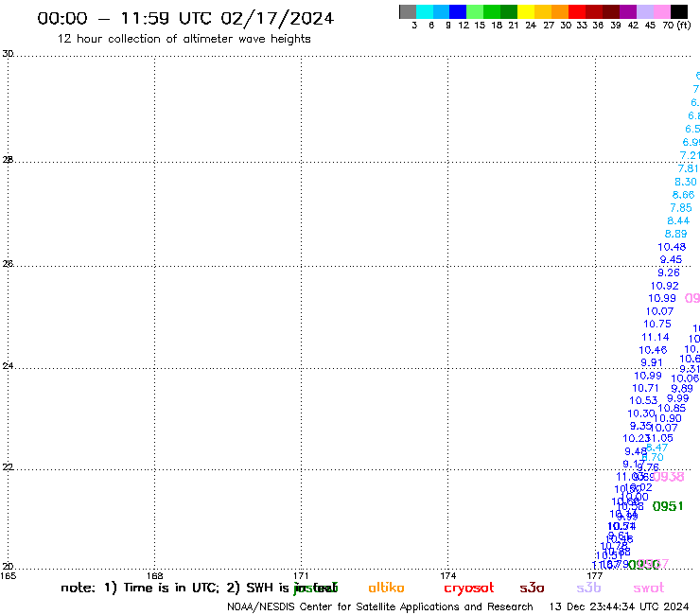700x615 pixels.
Task: Click wave height value 10.75
Action: click(x=657, y=324)
